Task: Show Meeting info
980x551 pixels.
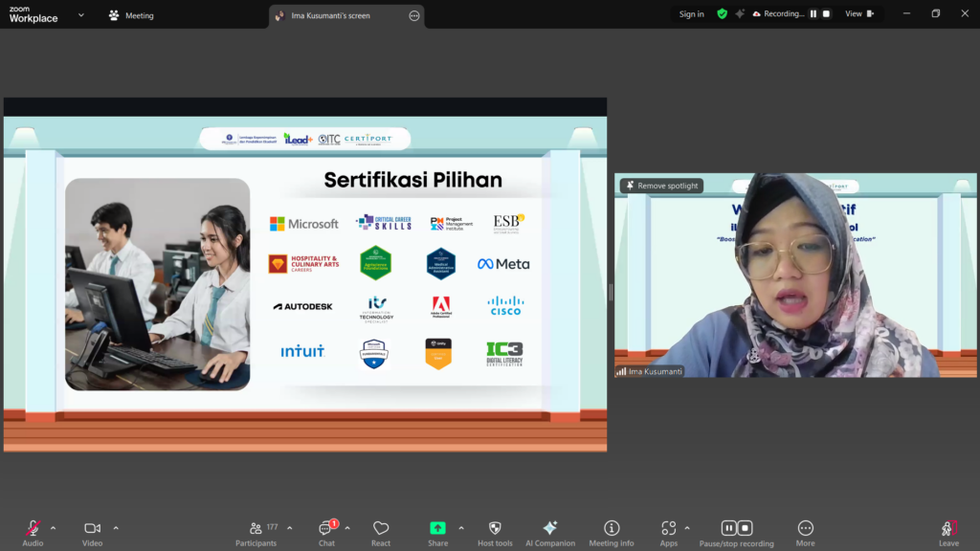Action: pos(612,534)
